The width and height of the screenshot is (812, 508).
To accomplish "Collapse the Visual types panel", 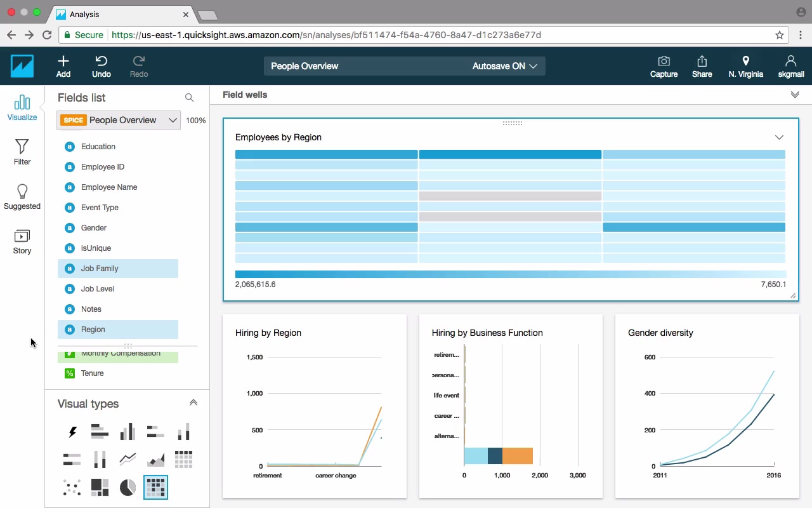I will coord(193,403).
